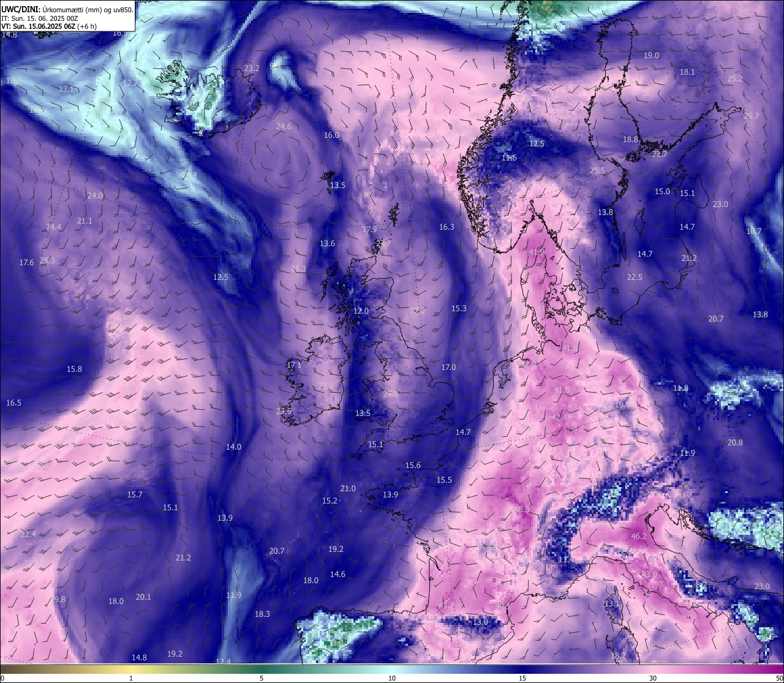
Task: Select the 18.2 label at the bottom edge
Action: (618, 655)
